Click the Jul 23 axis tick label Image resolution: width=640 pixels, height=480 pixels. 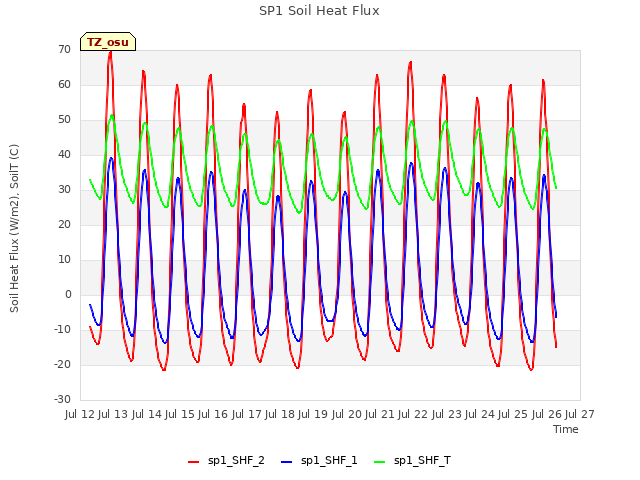coord(447,414)
